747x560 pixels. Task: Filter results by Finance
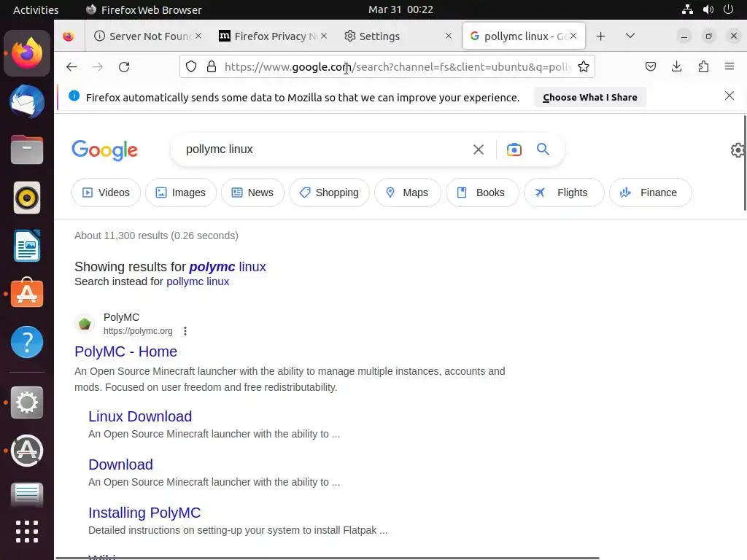(650, 192)
